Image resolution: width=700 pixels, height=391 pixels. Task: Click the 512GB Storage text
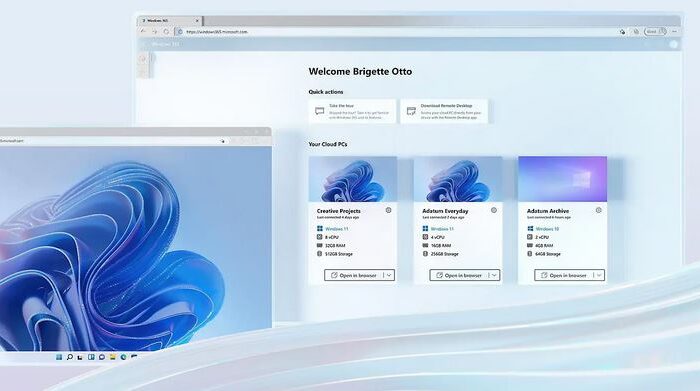pos(339,254)
